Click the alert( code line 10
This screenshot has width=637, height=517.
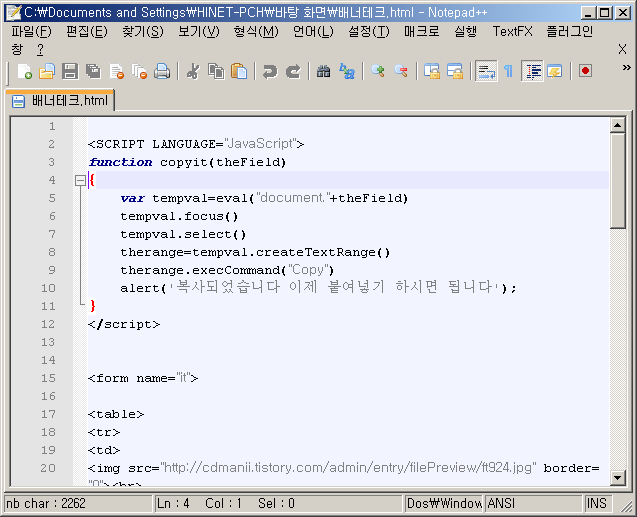(x=318, y=288)
